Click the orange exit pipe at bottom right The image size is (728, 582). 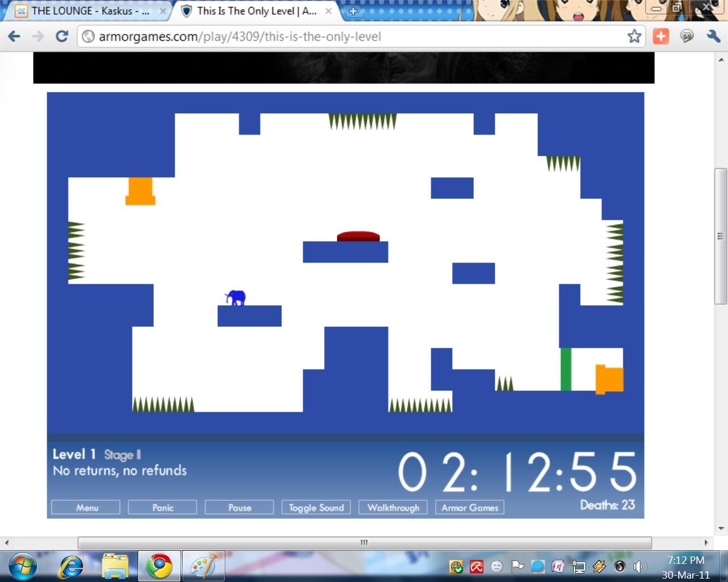click(x=610, y=379)
